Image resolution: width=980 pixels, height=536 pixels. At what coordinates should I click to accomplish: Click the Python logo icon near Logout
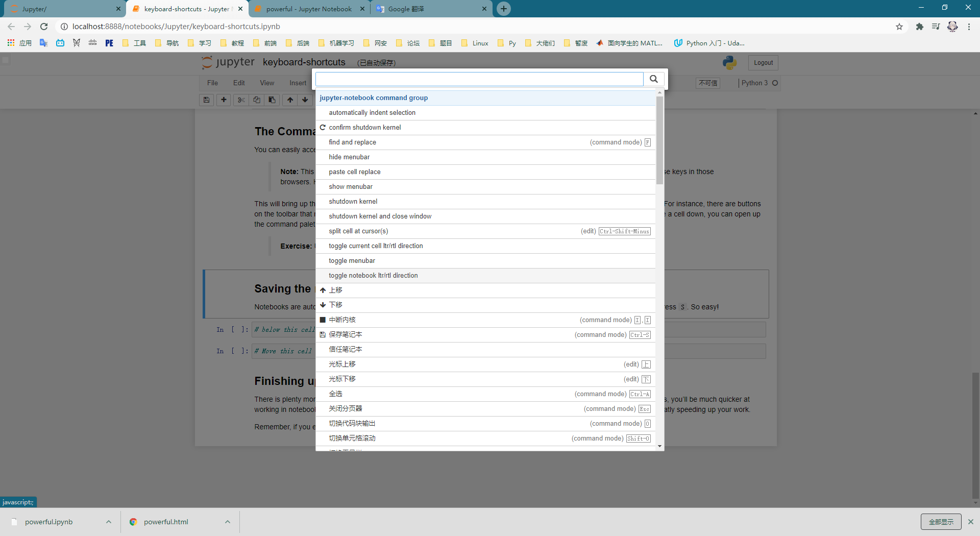729,63
